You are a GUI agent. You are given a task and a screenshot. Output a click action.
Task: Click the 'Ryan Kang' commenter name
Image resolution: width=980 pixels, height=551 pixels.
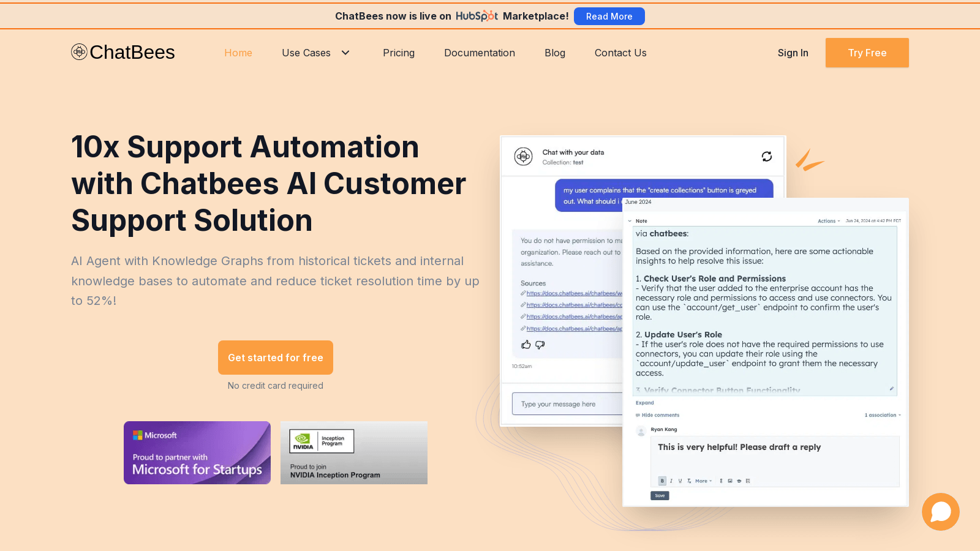pyautogui.click(x=664, y=430)
